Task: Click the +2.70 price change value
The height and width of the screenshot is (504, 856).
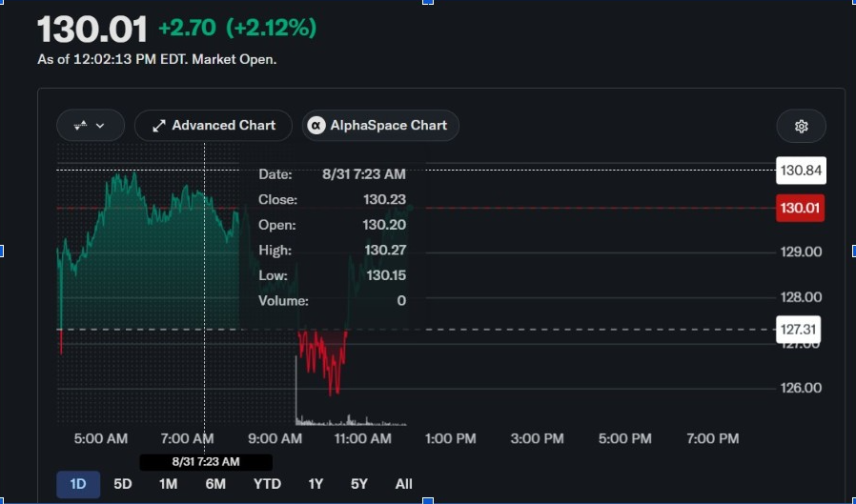Action: coord(187,28)
